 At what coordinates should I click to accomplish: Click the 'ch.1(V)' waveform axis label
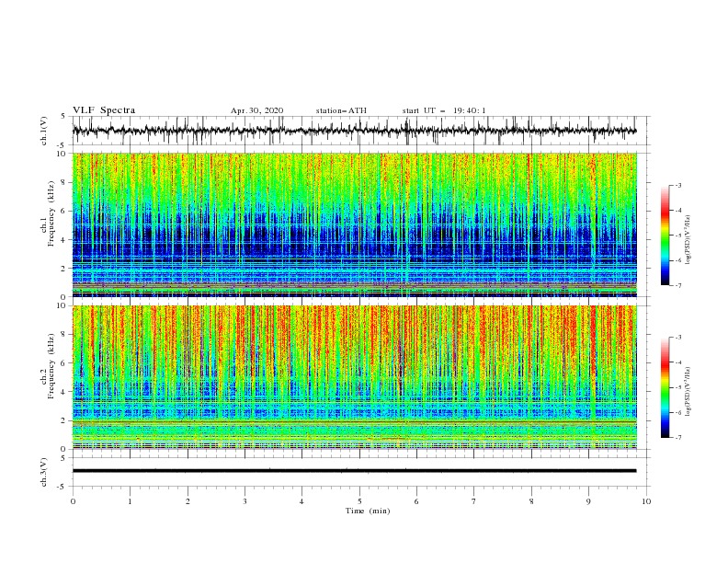pos(44,131)
